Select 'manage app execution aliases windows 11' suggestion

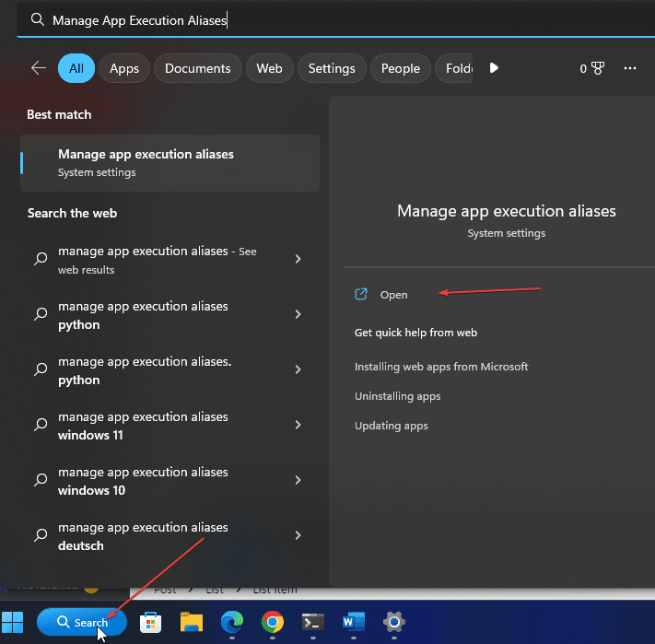tap(170, 426)
